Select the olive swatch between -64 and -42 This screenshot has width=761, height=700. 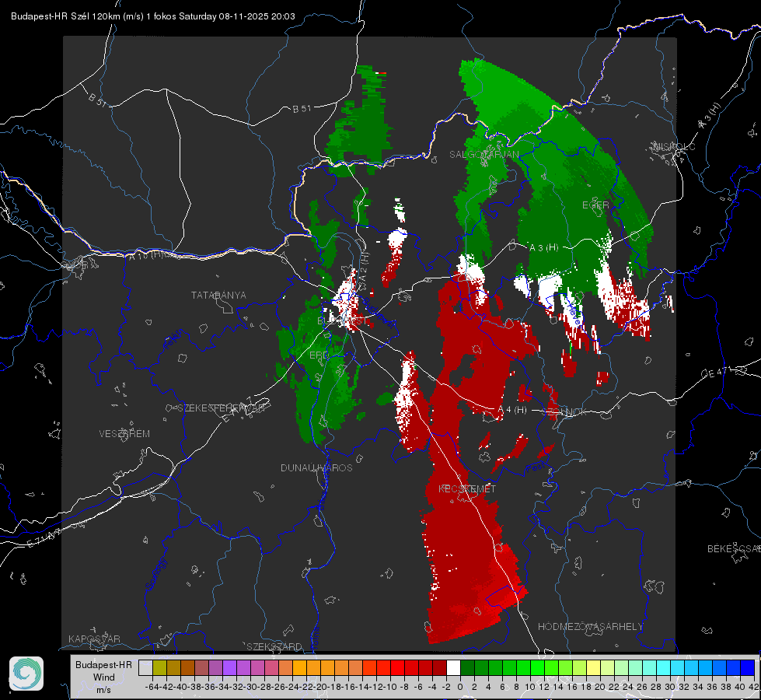coord(159,668)
